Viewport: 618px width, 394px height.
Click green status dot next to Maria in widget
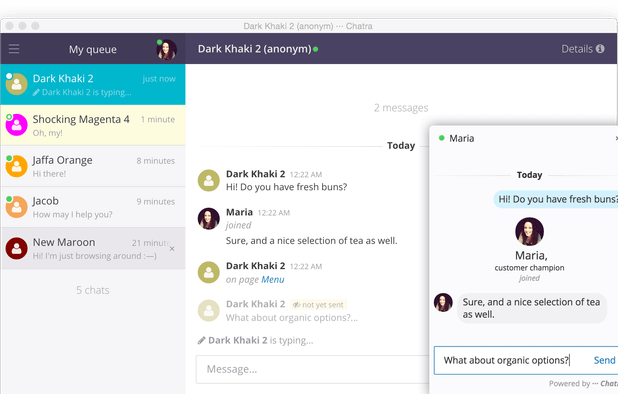click(441, 138)
